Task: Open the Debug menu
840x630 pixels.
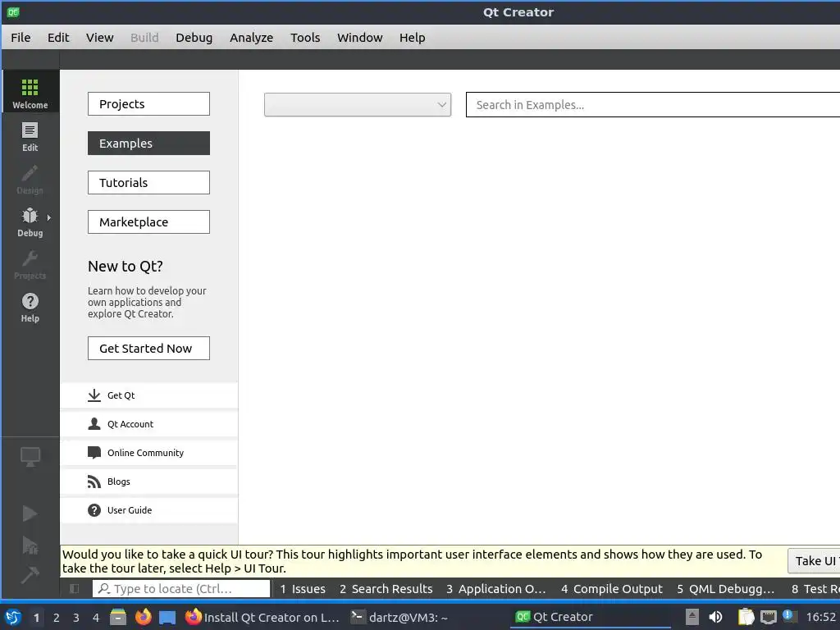Action: coord(194,38)
